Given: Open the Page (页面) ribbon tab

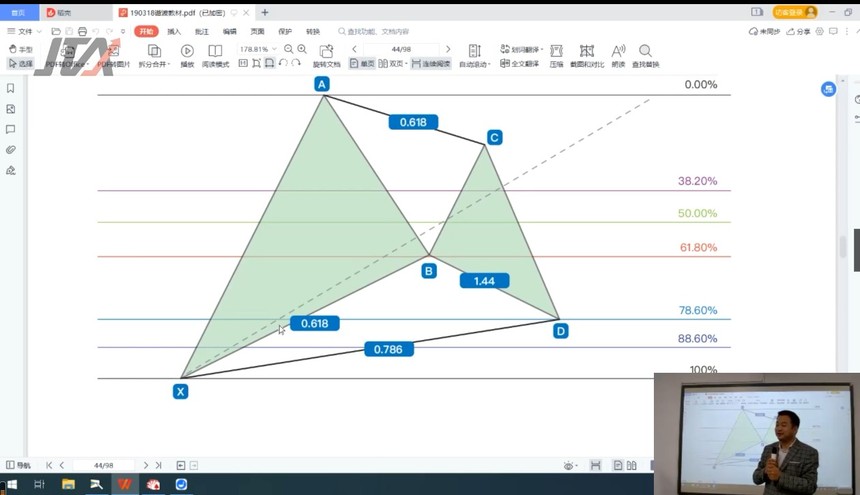Looking at the screenshot, I should pyautogui.click(x=257, y=31).
